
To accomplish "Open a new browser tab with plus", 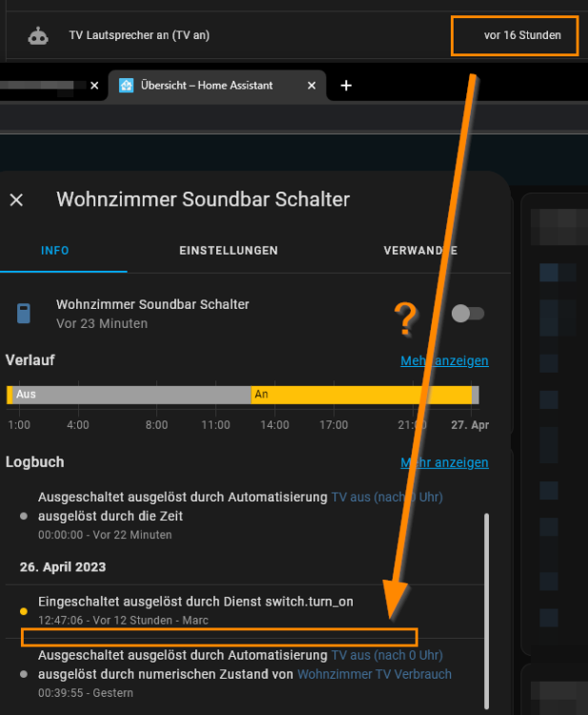I will (346, 85).
